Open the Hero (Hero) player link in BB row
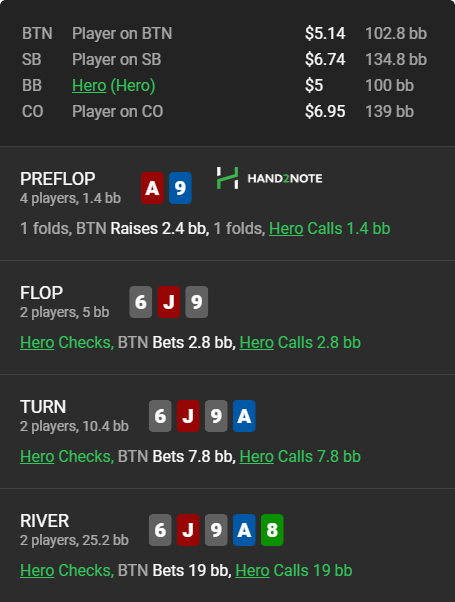The image size is (455, 602). click(x=114, y=85)
